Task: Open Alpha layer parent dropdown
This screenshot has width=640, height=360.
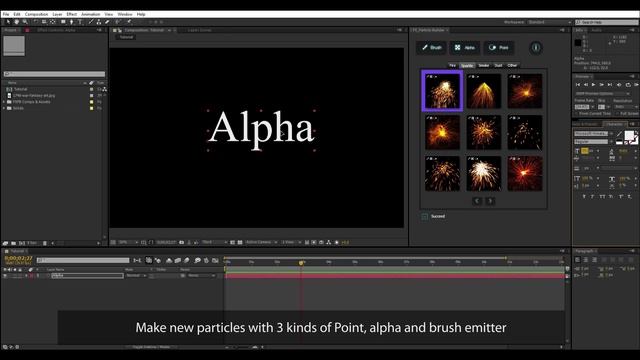Action: pyautogui.click(x=201, y=276)
